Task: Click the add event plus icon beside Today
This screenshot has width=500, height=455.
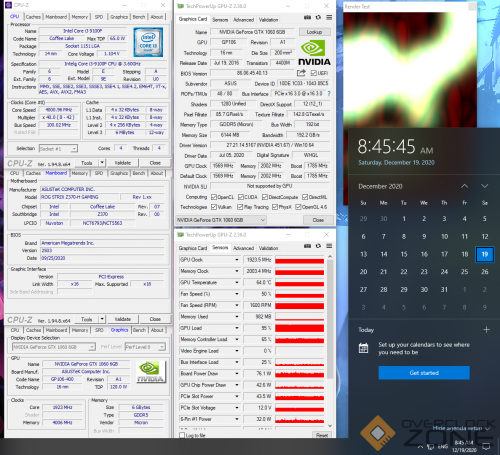Action: (x=486, y=330)
